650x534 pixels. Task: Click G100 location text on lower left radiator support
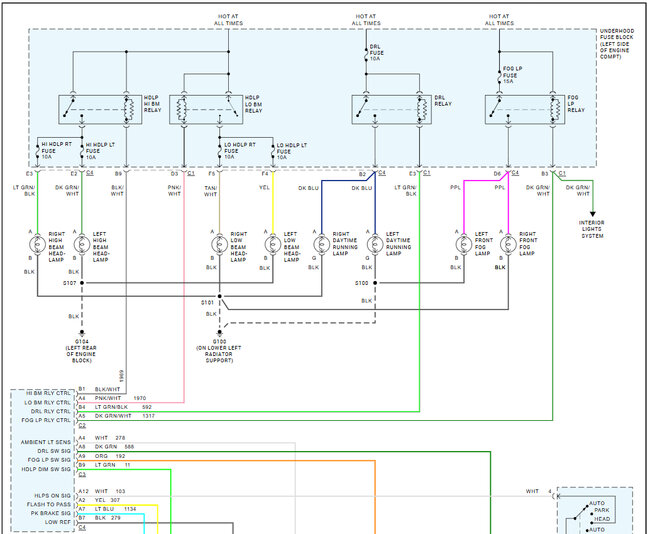click(x=218, y=354)
